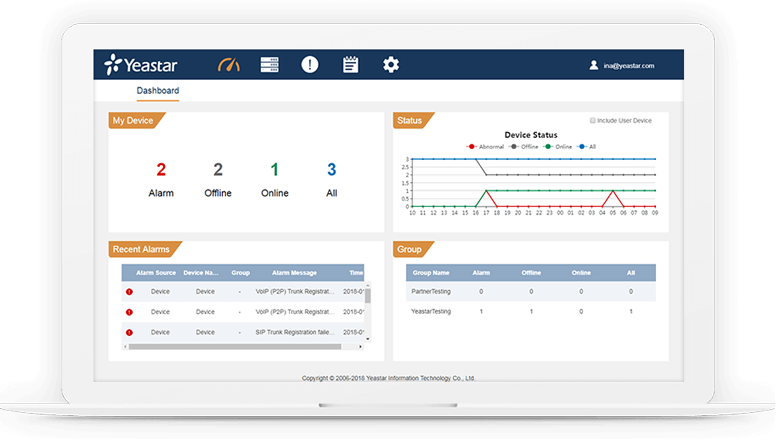776x445 pixels.
Task: Enable the Include User Device checkbox
Action: point(593,121)
